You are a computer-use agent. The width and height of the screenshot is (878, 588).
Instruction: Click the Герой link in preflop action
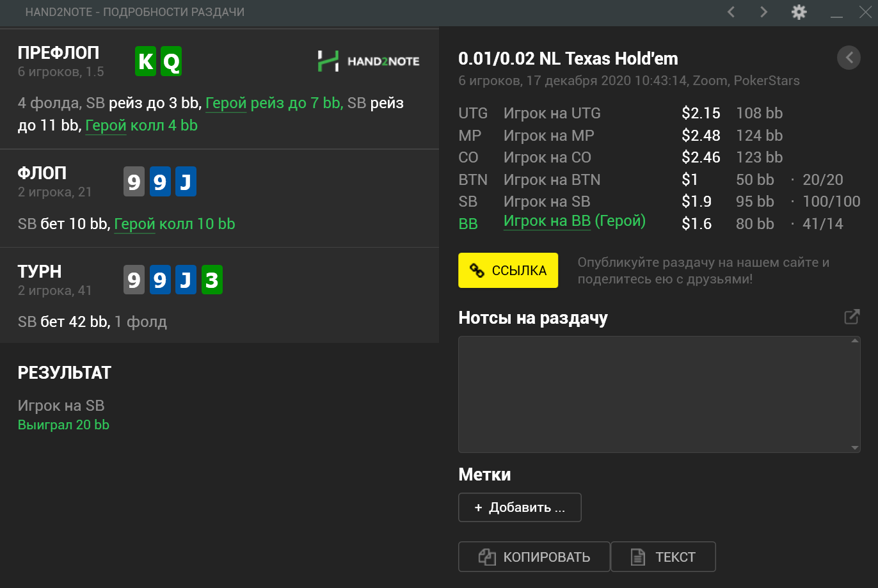[x=226, y=103]
